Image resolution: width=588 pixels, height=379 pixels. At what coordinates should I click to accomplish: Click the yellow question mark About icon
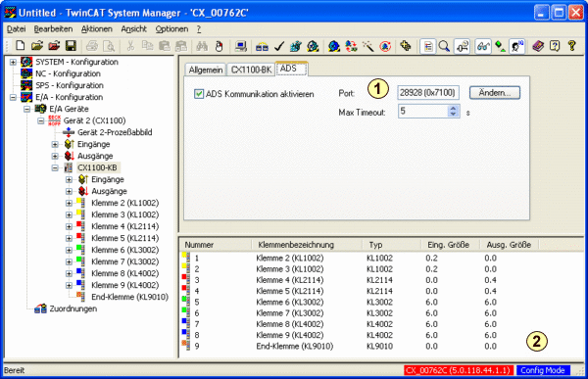(572, 46)
